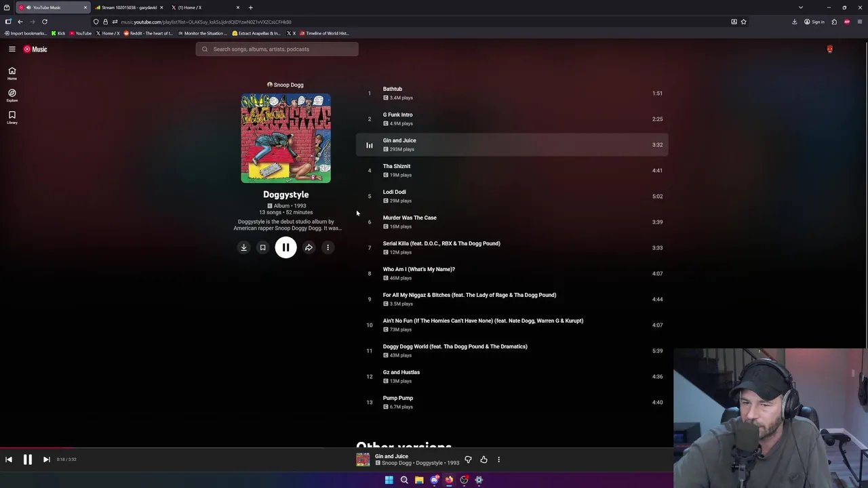
Task: Open Explore in the sidebar
Action: [12, 95]
